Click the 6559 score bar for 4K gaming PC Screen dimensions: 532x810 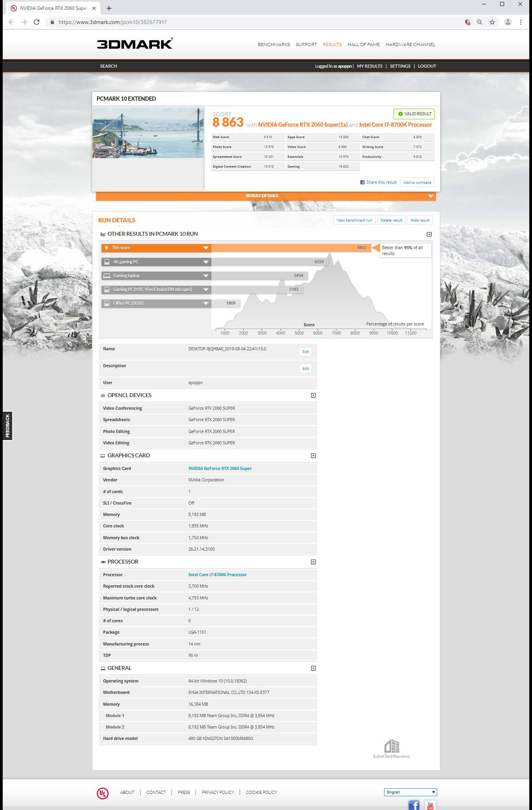(270, 262)
